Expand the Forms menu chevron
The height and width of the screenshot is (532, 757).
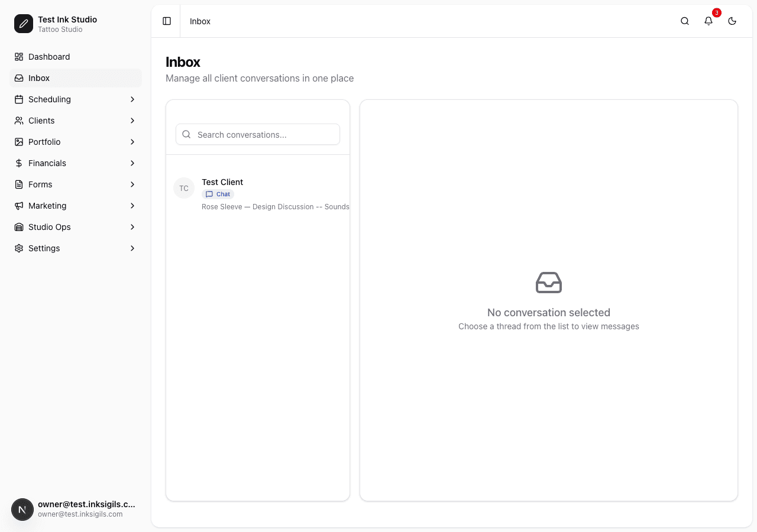132,184
